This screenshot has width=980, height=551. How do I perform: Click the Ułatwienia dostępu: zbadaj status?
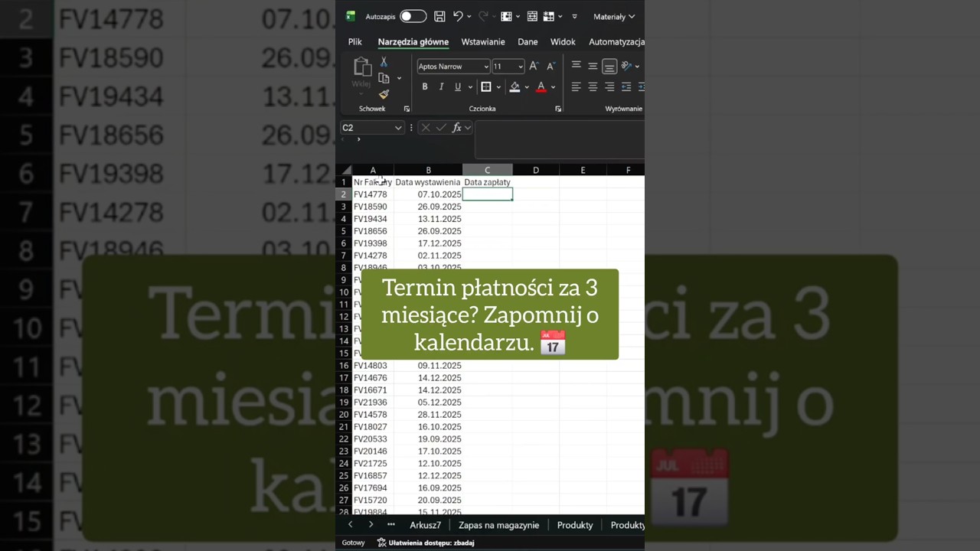click(426, 543)
